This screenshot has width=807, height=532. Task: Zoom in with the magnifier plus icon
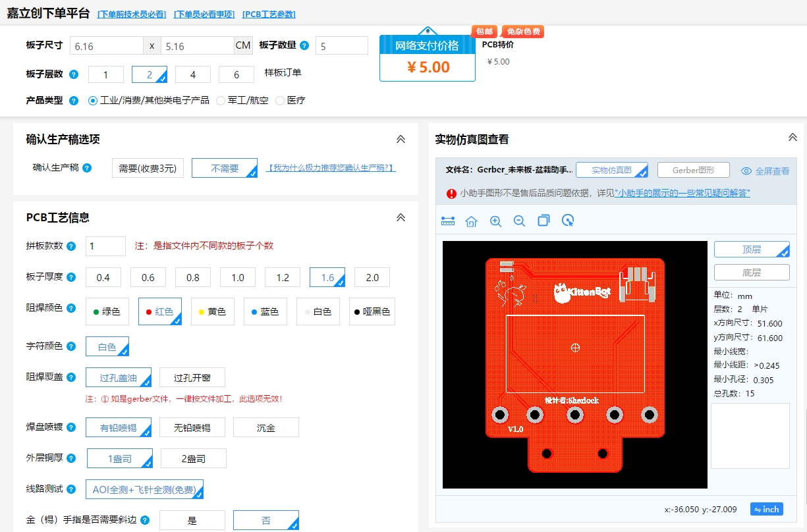[x=495, y=221]
